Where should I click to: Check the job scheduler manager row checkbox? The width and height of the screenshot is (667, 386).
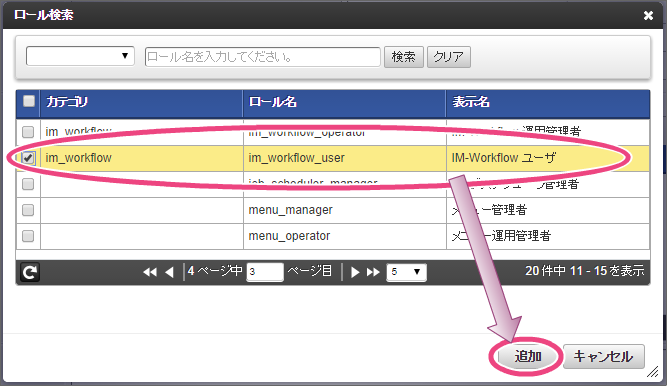(28, 184)
